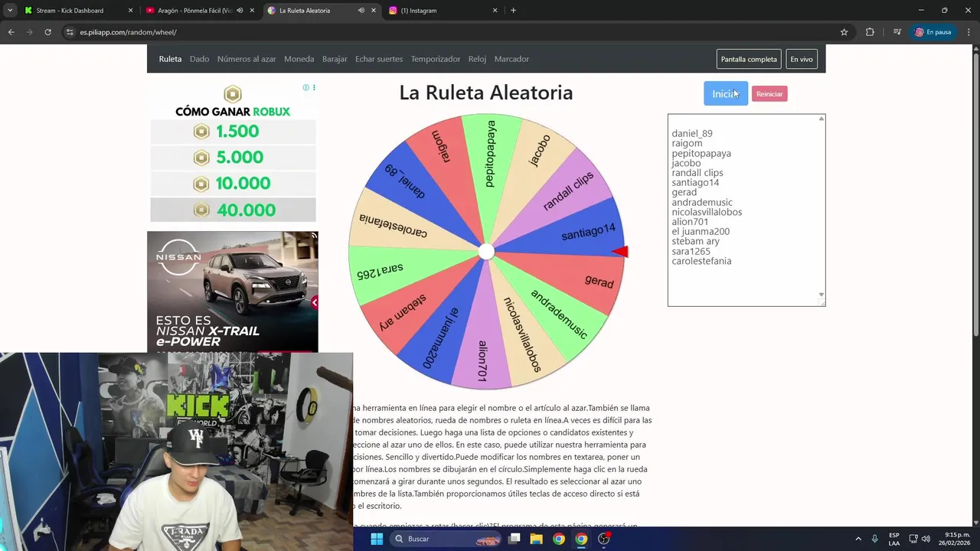Bookmark this page with the star icon
The width and height of the screenshot is (980, 551).
pyautogui.click(x=844, y=32)
